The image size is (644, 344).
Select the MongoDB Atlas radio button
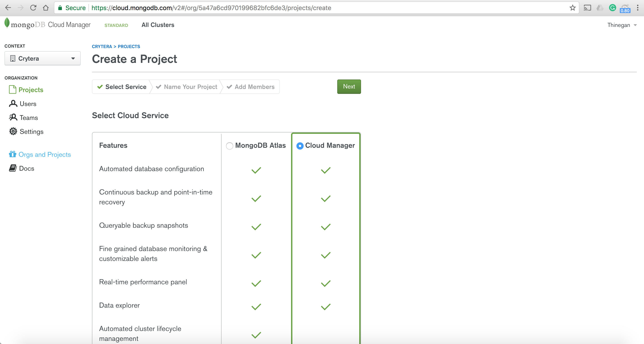(x=229, y=146)
